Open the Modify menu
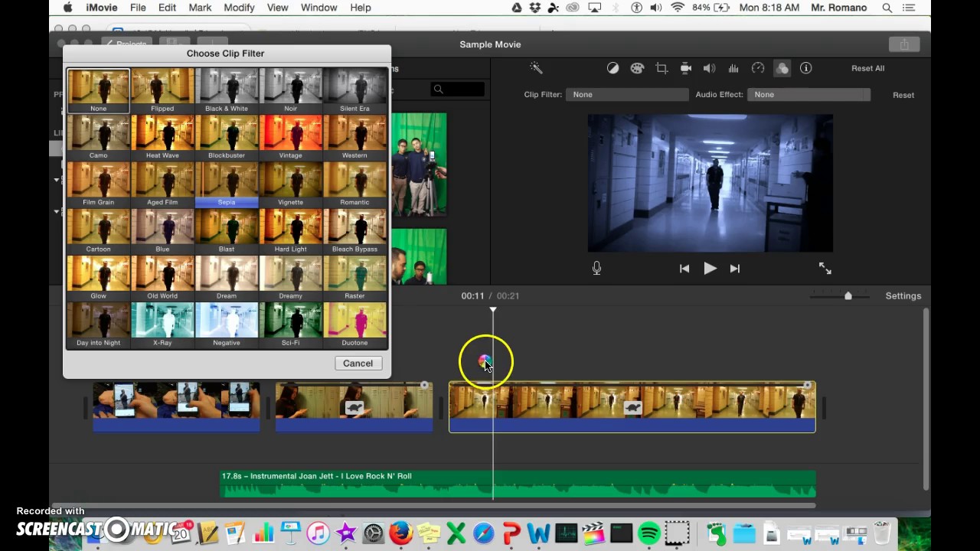Image resolution: width=980 pixels, height=551 pixels. [x=239, y=8]
